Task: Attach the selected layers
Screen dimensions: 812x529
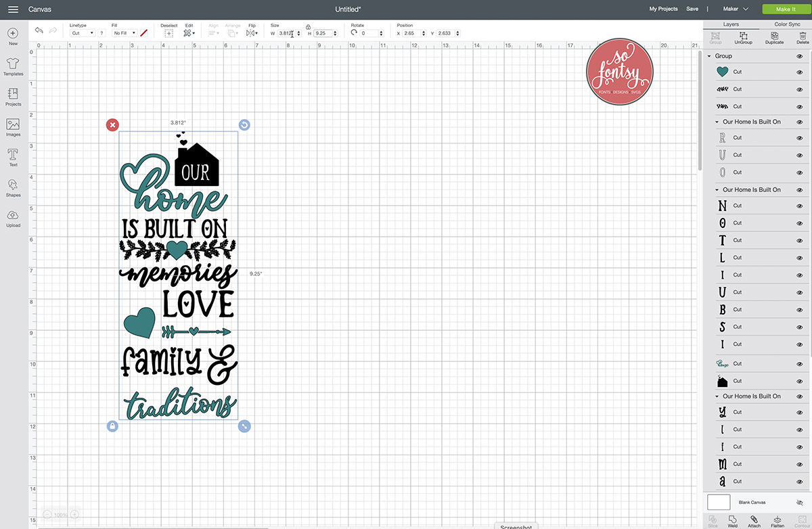Action: [754, 520]
